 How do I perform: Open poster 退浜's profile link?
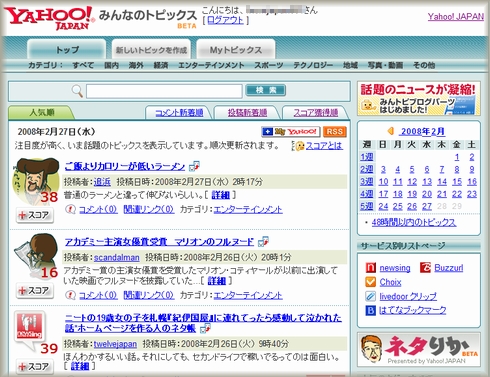click(x=102, y=182)
